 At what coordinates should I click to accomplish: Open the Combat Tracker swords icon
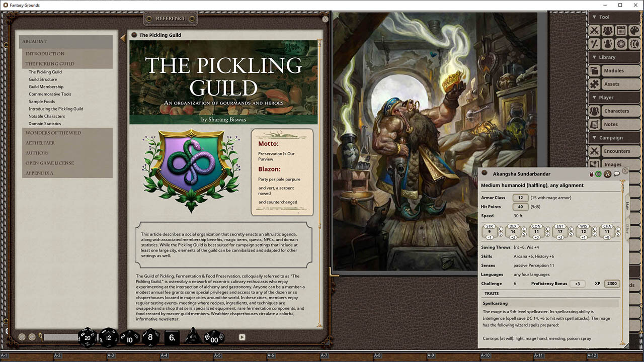pyautogui.click(x=595, y=31)
